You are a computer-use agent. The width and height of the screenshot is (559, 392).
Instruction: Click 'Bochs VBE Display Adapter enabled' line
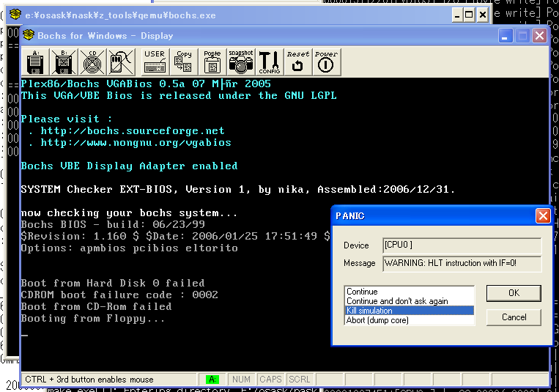(129, 166)
